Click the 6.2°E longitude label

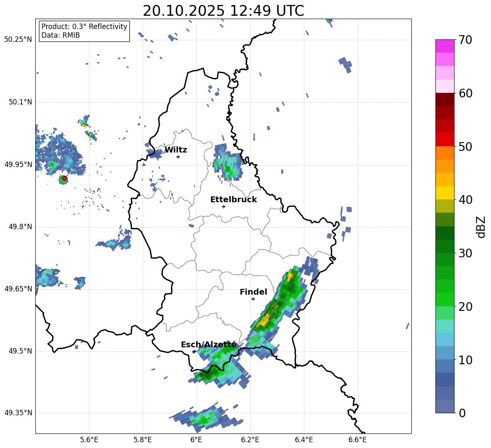250,440
